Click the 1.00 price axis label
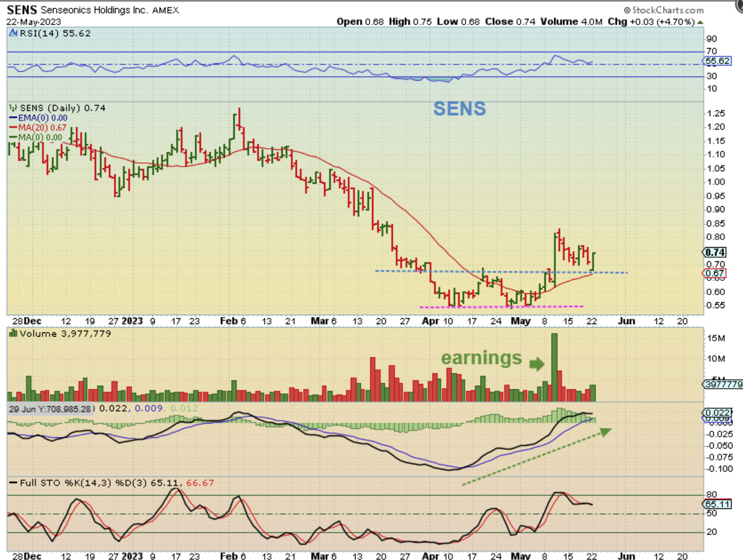743x560 pixels. 717,182
